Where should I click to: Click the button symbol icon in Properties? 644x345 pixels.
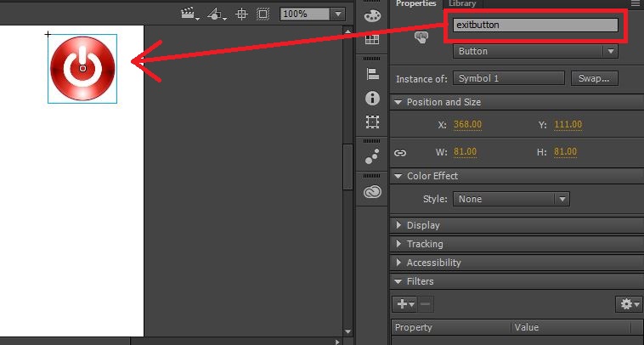(x=421, y=37)
